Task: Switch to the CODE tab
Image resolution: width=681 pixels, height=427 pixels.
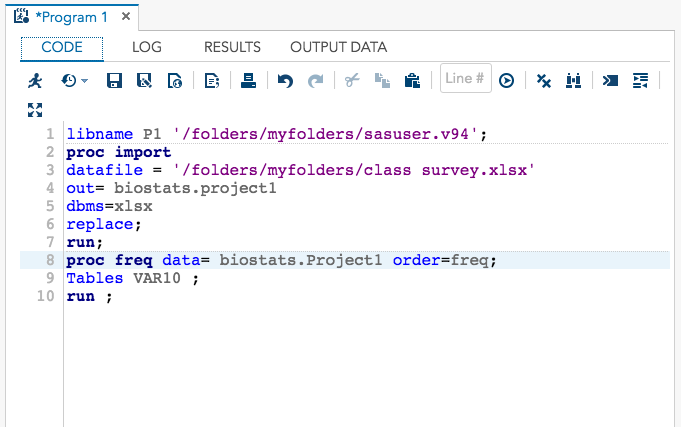Action: tap(62, 47)
